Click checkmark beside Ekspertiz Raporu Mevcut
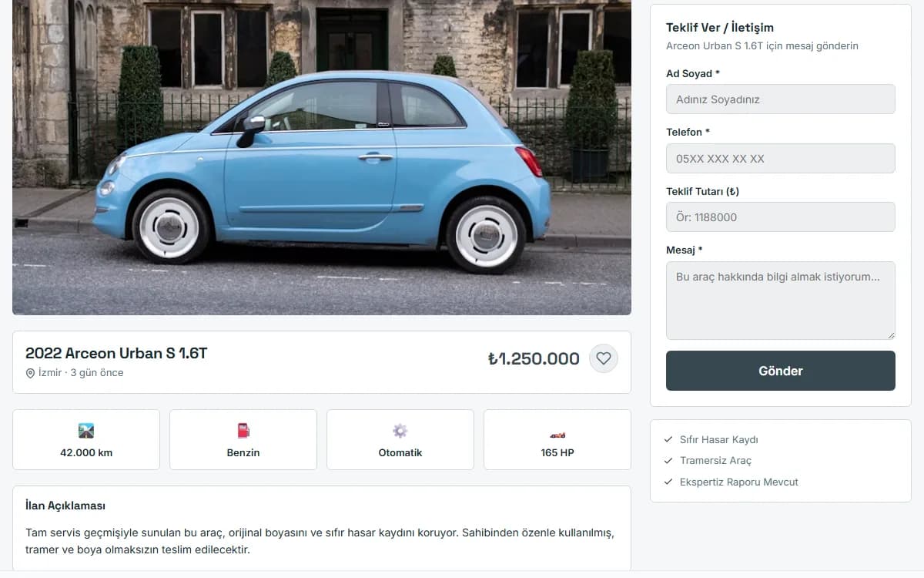 pyautogui.click(x=668, y=482)
